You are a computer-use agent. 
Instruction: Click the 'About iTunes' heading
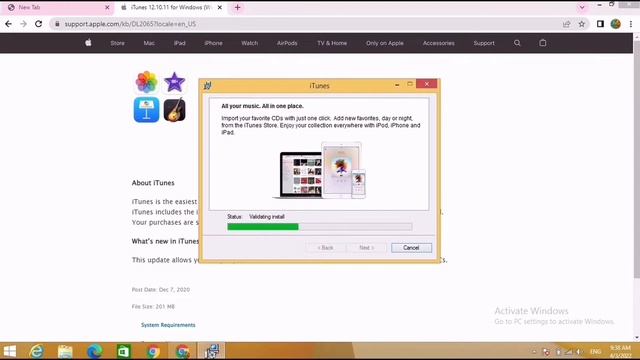click(x=153, y=183)
